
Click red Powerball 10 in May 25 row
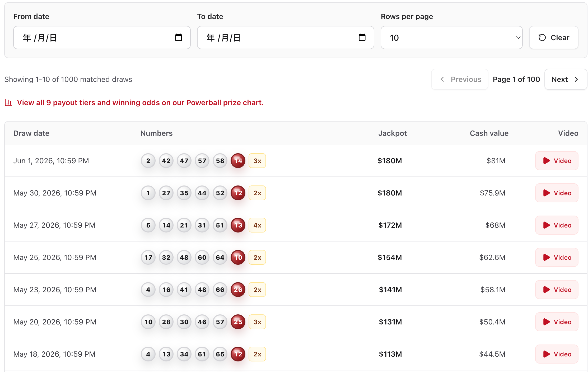click(x=238, y=257)
